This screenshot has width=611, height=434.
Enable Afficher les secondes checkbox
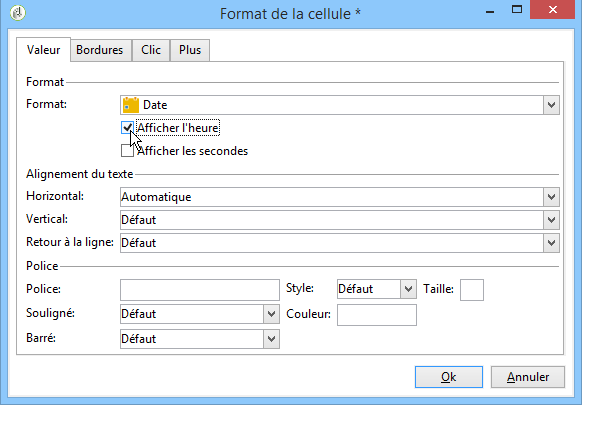click(127, 151)
